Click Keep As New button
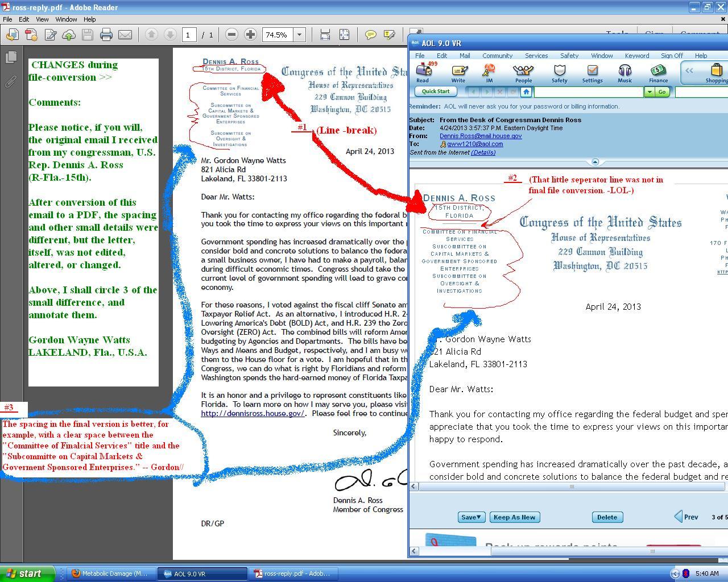728x582 pixels. point(514,517)
